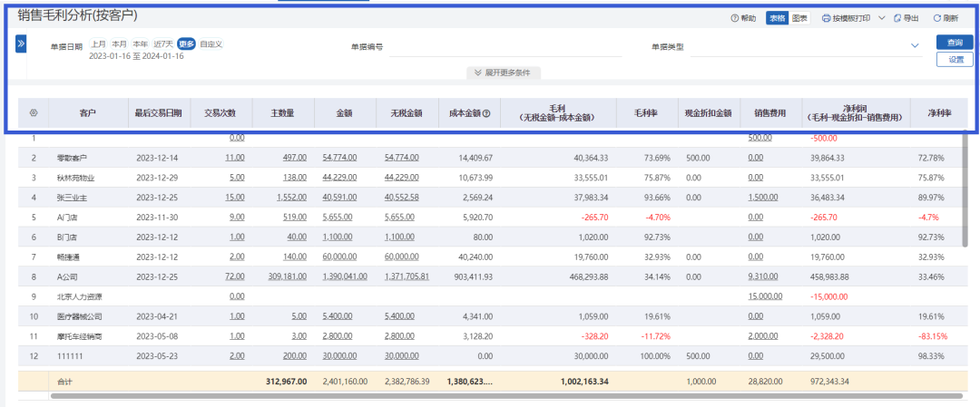The height and width of the screenshot is (407, 980).
Task: Select the 更多 date range option
Action: point(186,44)
